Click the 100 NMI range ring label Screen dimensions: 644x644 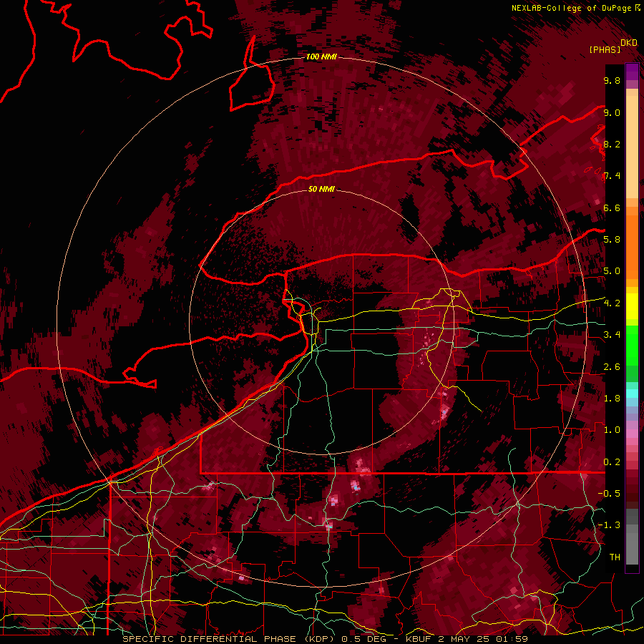click(321, 57)
